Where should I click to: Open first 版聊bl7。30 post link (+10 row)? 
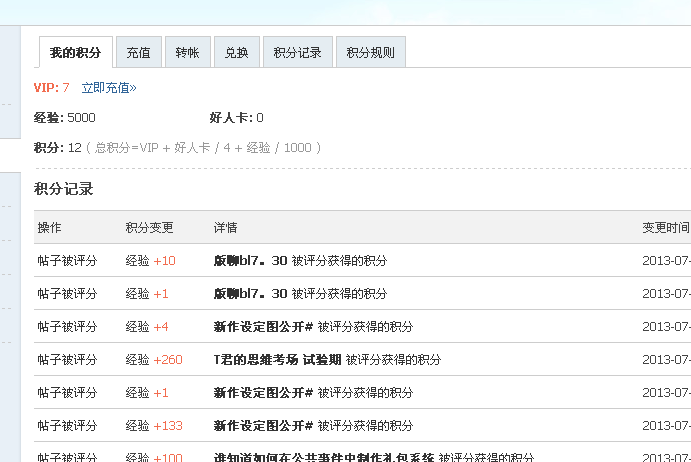251,261
